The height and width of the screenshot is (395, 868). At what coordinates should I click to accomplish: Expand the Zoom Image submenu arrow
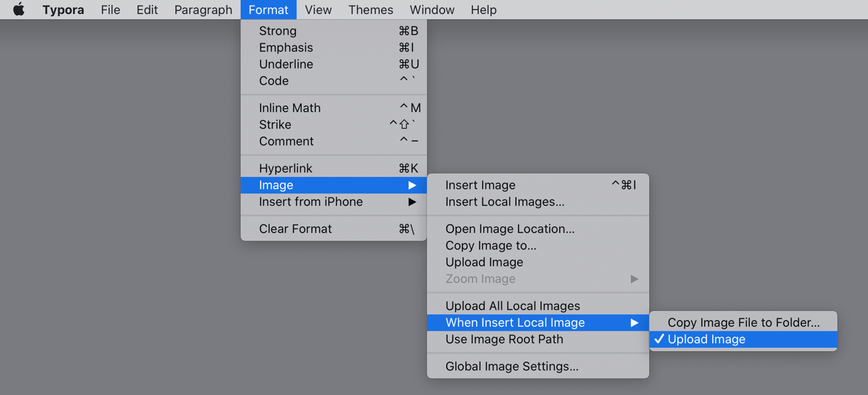click(634, 279)
